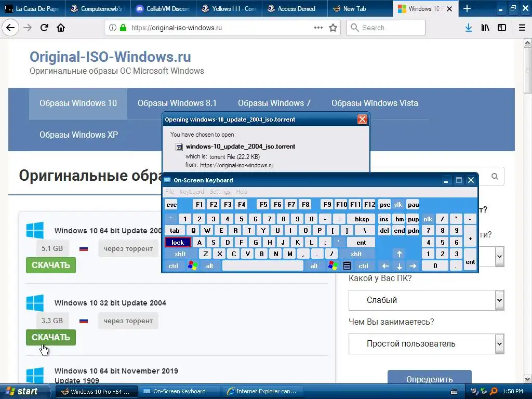Bookmark this page with the star icon
The height and width of the screenshot is (399, 532).
point(333,28)
